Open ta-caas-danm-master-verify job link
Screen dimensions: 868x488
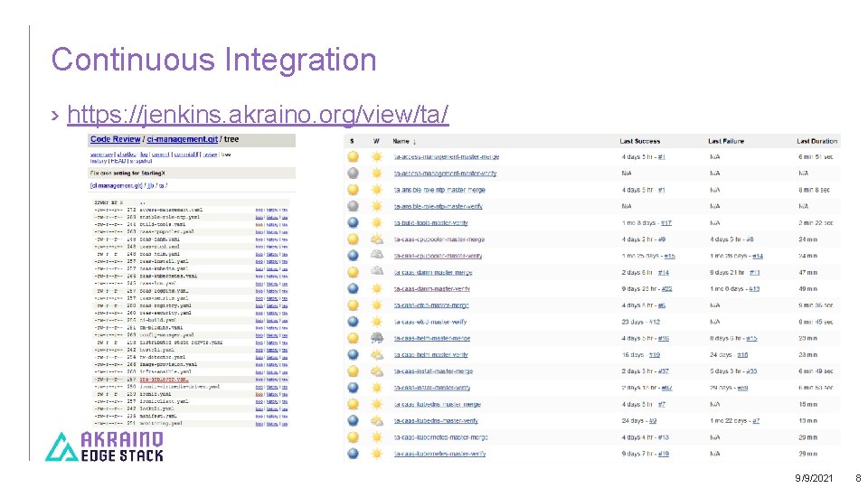pyautogui.click(x=432, y=289)
